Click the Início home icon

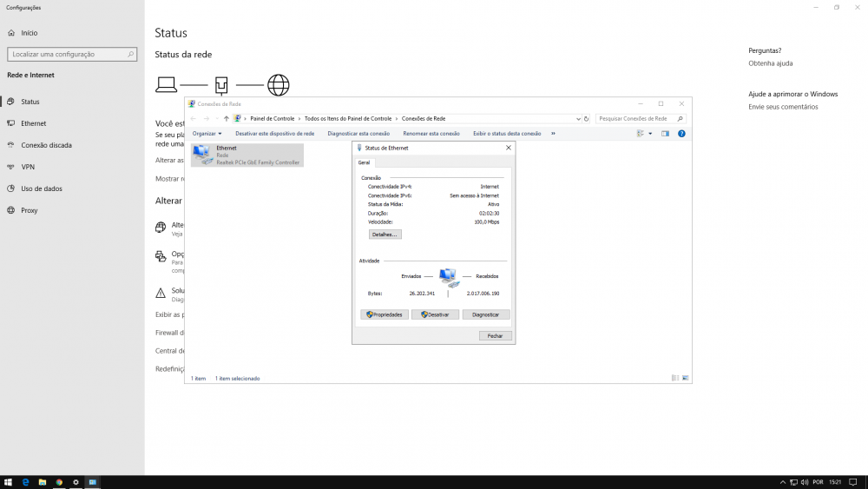[11, 33]
